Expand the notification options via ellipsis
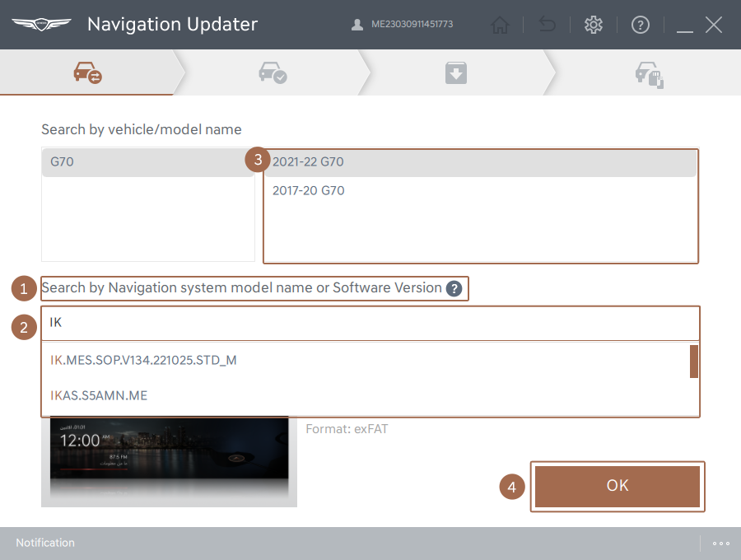This screenshot has height=560, width=741. pyautogui.click(x=720, y=543)
